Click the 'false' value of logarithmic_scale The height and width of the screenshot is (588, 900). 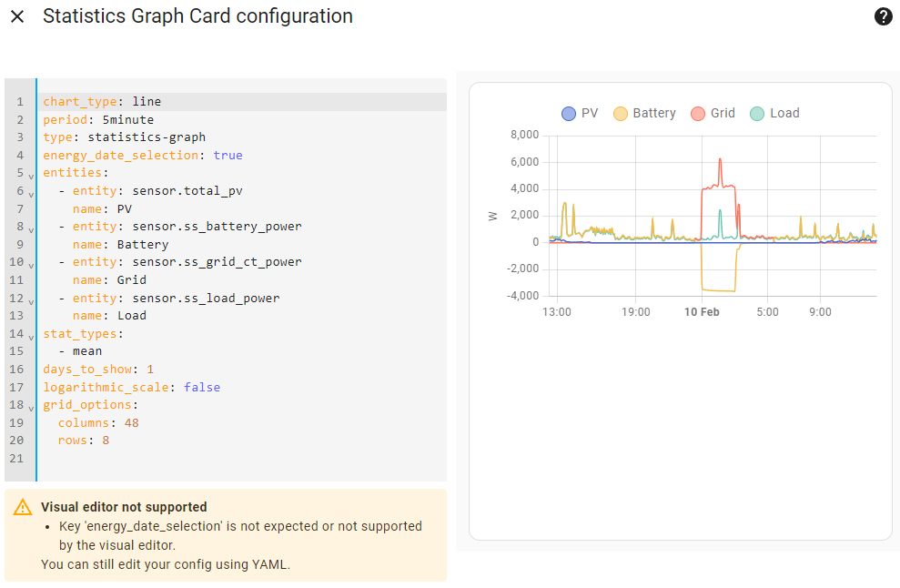tap(202, 387)
